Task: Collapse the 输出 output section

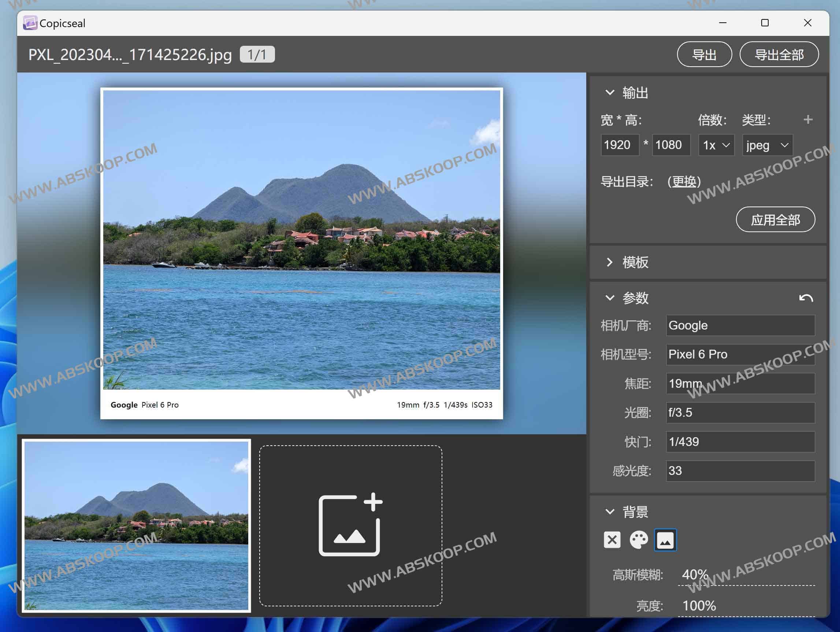Action: tap(609, 93)
